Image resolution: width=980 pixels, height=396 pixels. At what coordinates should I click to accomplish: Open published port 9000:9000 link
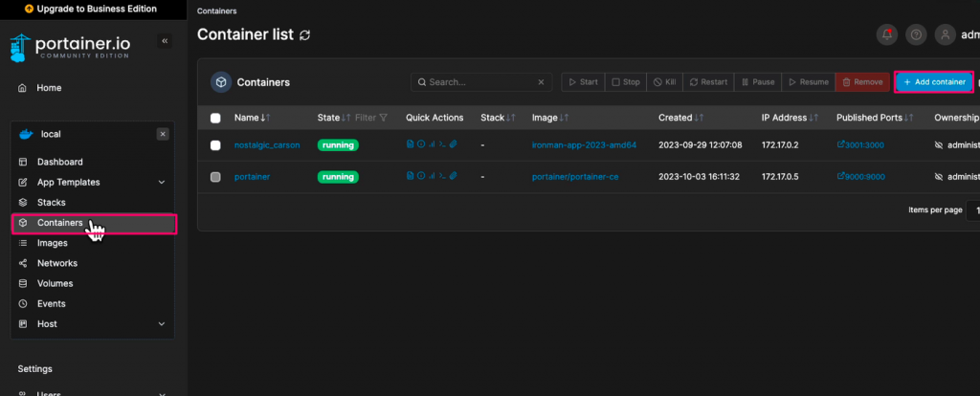click(860, 177)
